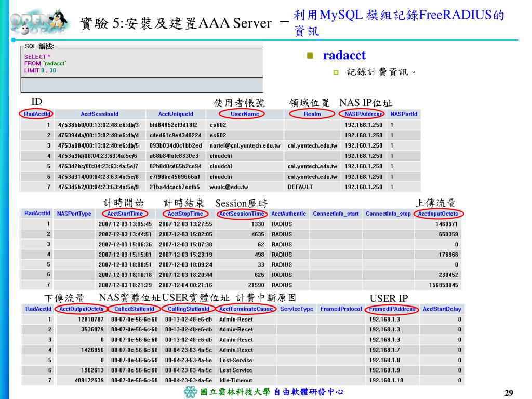Click the SELECT * line in SQL box

(37, 57)
